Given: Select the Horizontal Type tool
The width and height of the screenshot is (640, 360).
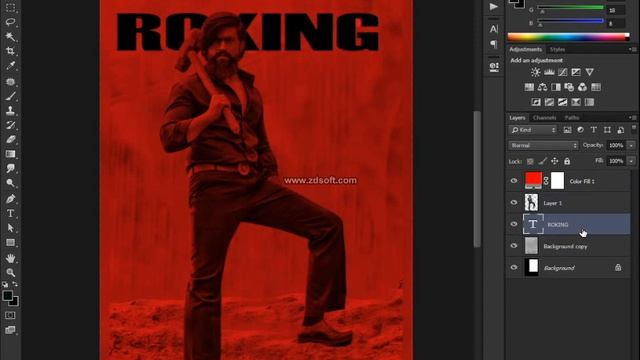Looking at the screenshot, I should 10,213.
